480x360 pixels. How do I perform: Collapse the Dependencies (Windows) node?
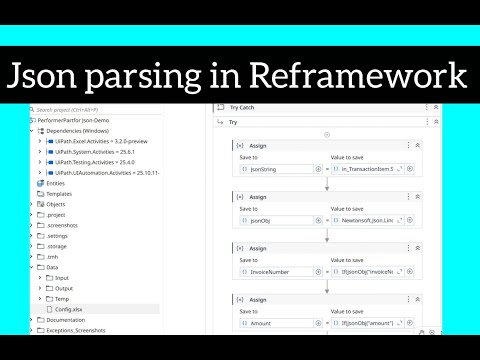pyautogui.click(x=32, y=131)
